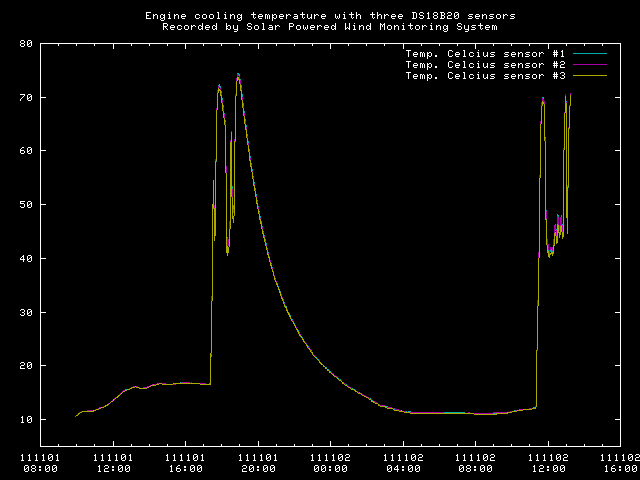
Task: Select the 111101 20:00 x-axis tick label
Action: [258, 462]
